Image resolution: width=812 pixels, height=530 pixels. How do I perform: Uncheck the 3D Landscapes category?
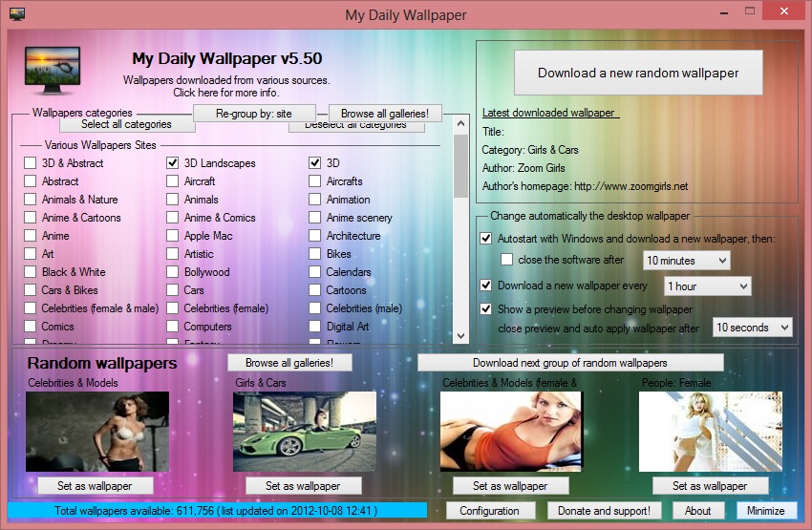[173, 163]
